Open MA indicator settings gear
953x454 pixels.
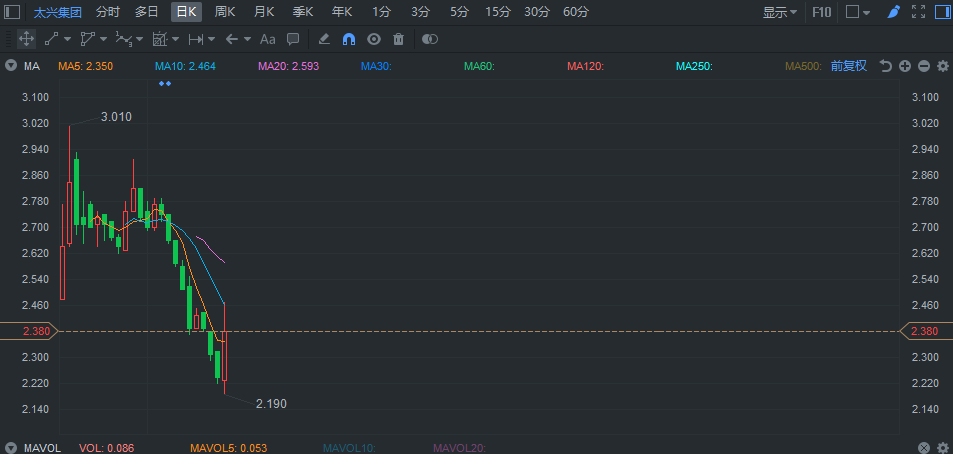tap(943, 66)
